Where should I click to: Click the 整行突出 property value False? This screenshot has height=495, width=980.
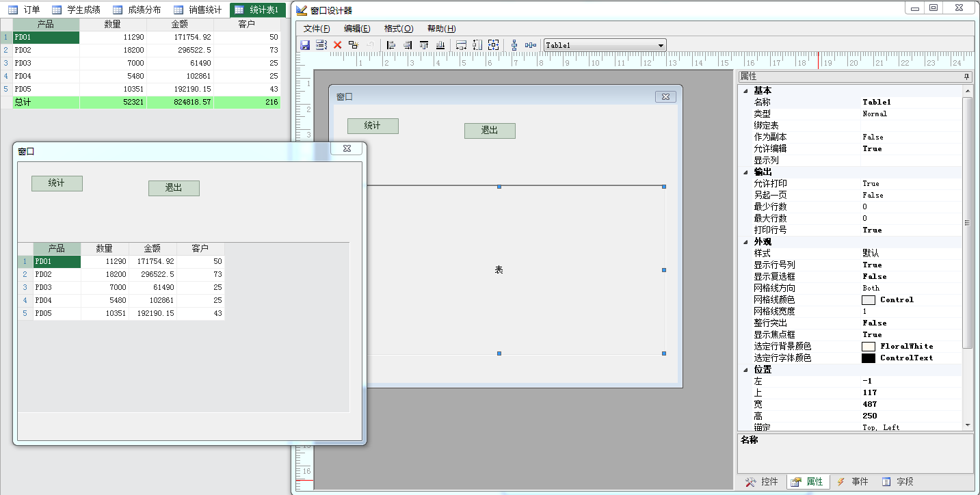[x=911, y=323]
